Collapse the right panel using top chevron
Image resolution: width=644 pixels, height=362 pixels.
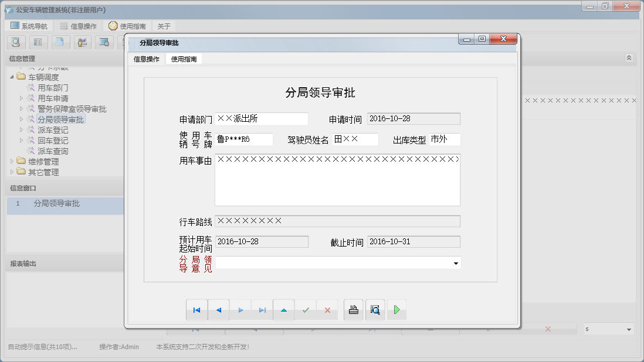point(629,58)
